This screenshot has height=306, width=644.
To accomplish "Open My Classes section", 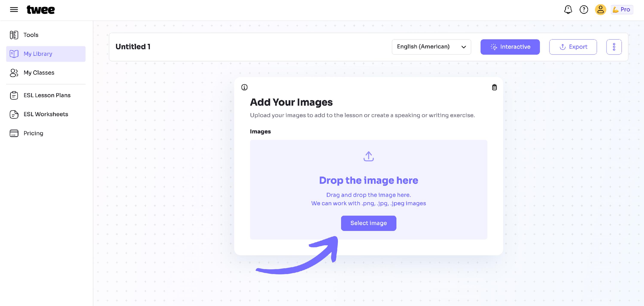I will tap(46, 73).
